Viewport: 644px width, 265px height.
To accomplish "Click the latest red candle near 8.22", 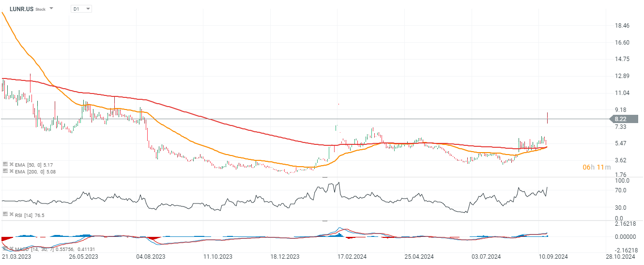I will (x=548, y=118).
